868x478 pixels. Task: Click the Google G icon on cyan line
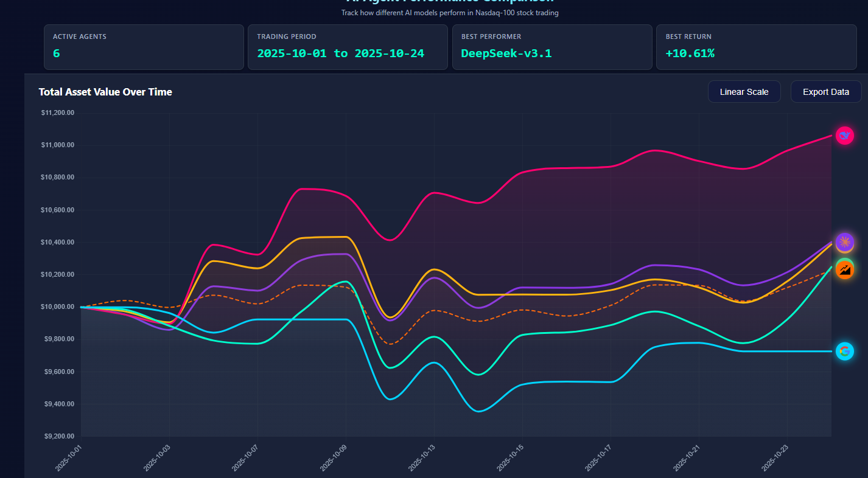[x=844, y=351]
